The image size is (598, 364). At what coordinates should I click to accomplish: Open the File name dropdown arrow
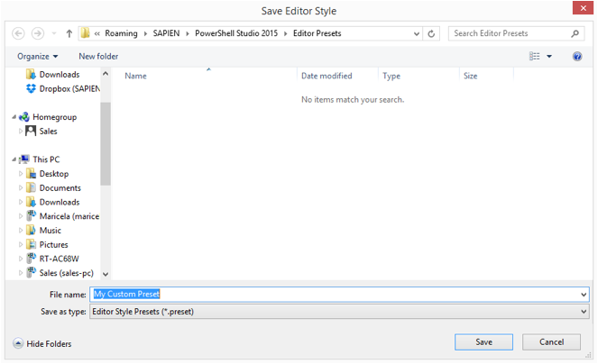[x=584, y=295]
